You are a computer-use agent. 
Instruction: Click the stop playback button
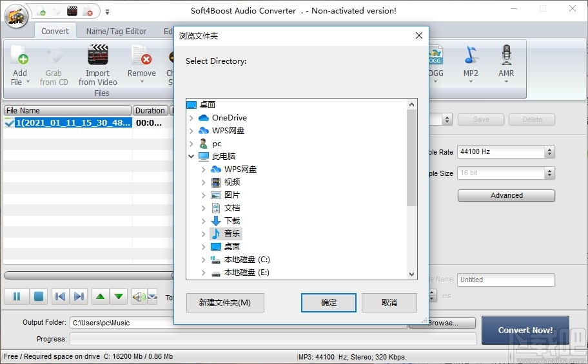point(38,296)
